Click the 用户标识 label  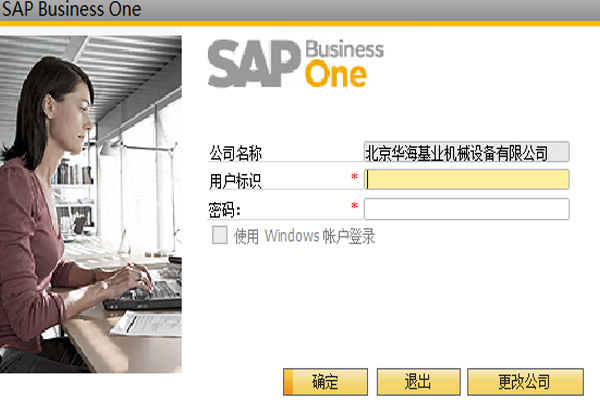[x=235, y=181]
